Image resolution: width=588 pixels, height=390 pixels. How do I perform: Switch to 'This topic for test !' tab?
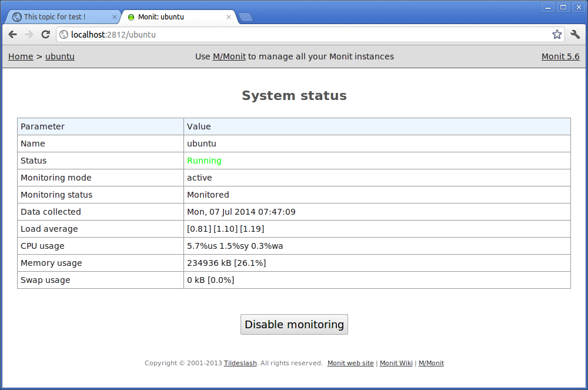[64, 17]
